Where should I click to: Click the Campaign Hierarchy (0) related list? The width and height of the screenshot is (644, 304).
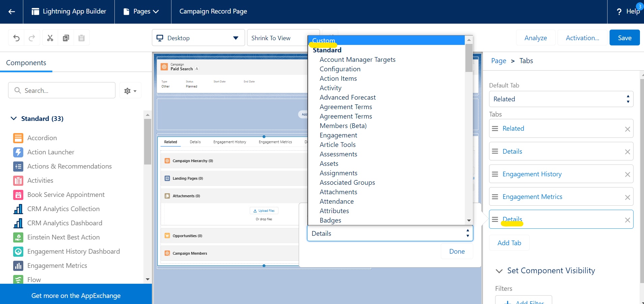[193, 161]
